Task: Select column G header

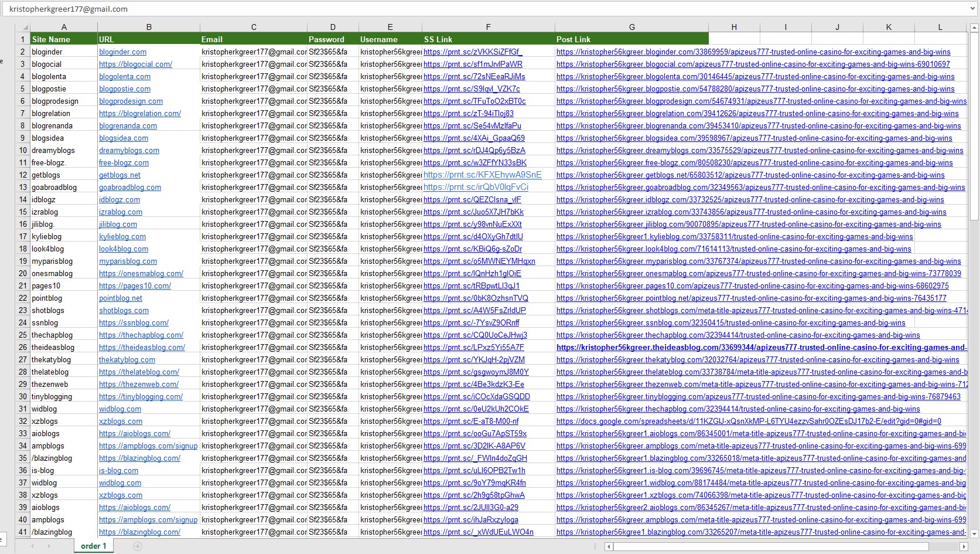Action: coord(631,27)
